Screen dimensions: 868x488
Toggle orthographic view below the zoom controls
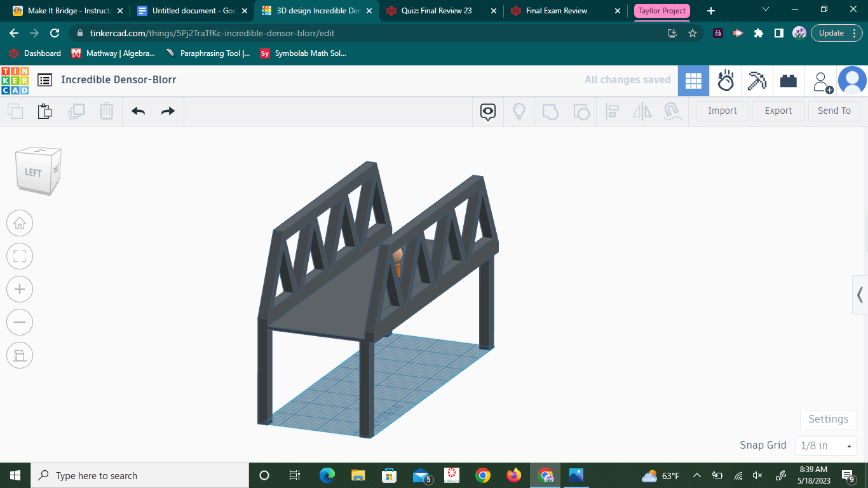(x=20, y=355)
